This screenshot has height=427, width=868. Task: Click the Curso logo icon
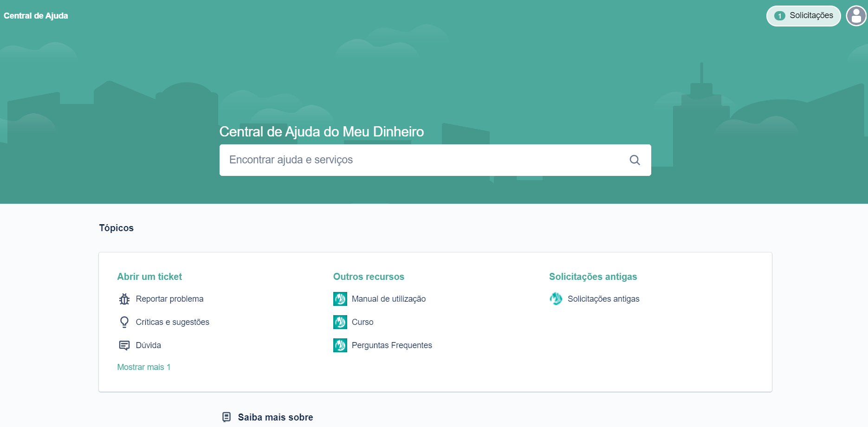coord(340,322)
